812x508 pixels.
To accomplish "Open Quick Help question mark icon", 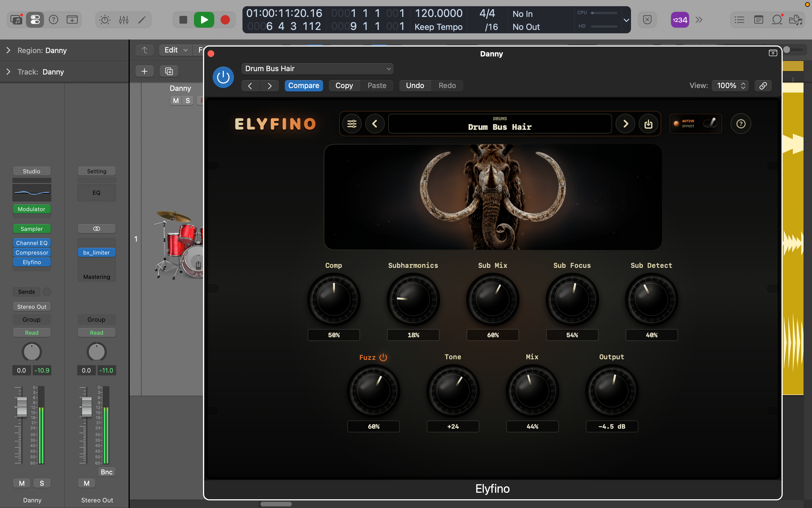I will (x=54, y=20).
